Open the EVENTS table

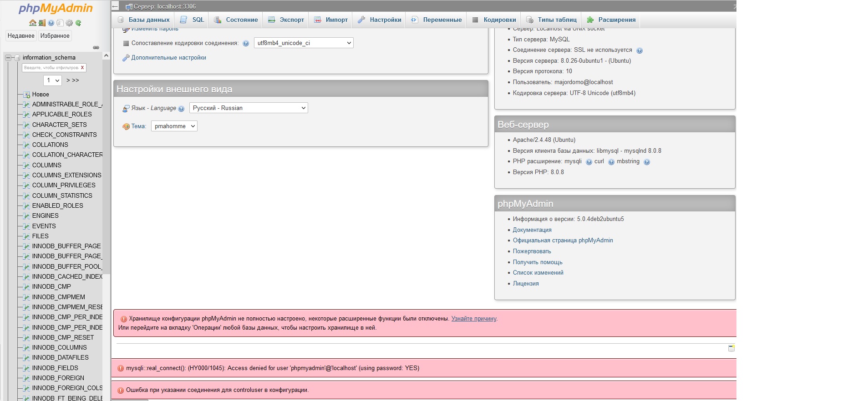point(44,226)
